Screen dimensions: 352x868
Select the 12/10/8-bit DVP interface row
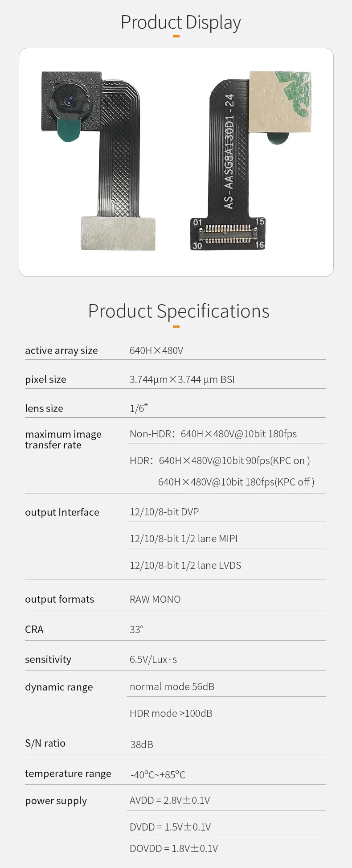(164, 512)
